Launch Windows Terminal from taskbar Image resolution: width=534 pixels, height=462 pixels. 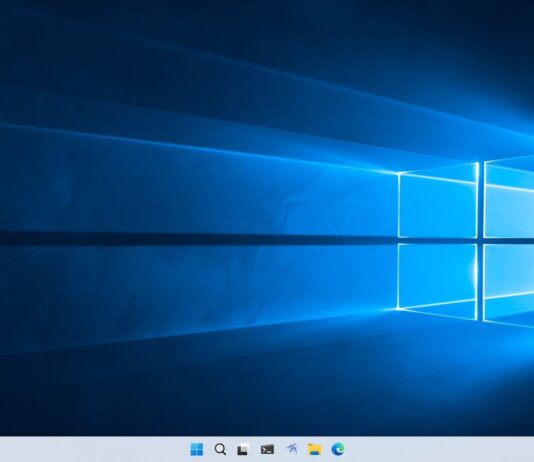[267, 449]
